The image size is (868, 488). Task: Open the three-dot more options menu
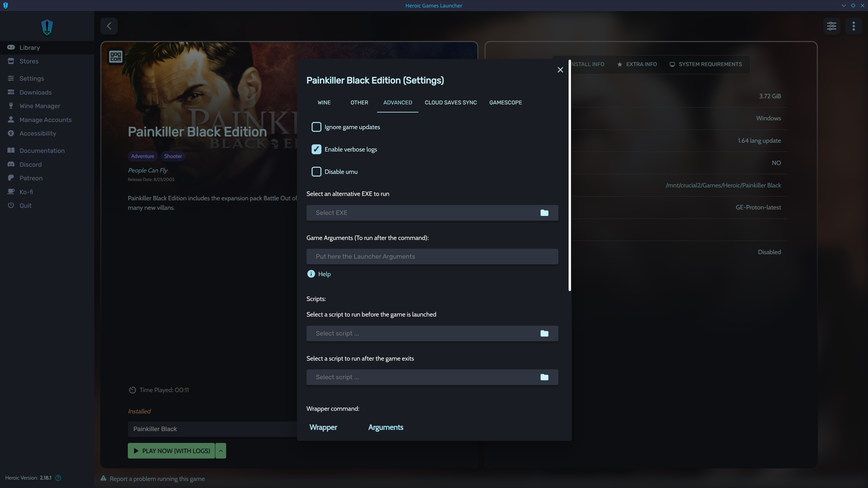853,26
